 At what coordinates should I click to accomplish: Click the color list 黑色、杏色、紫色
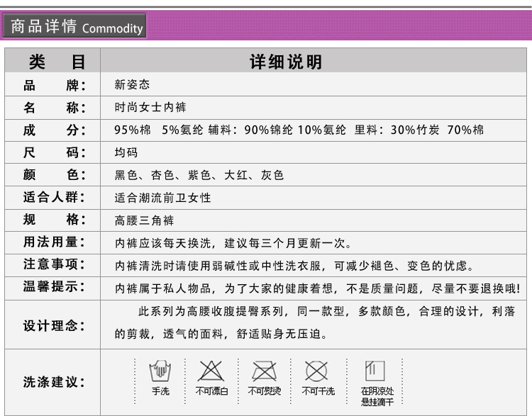pyautogui.click(x=199, y=175)
